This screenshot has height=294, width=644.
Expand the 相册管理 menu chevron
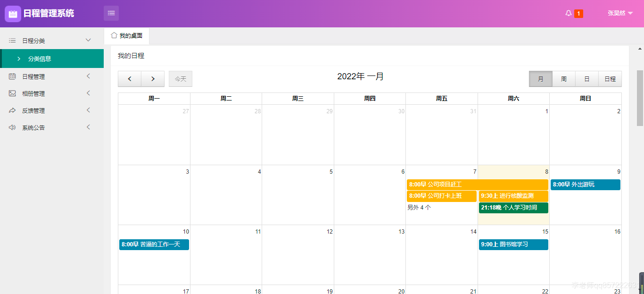coord(88,93)
